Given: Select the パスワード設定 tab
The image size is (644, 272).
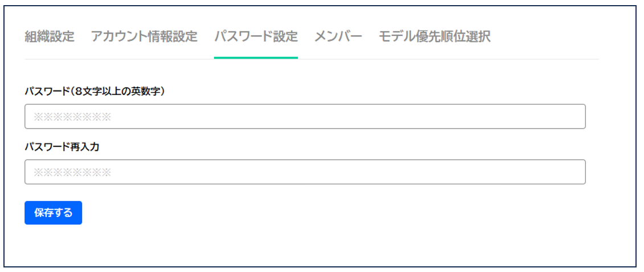Looking at the screenshot, I should click(256, 37).
